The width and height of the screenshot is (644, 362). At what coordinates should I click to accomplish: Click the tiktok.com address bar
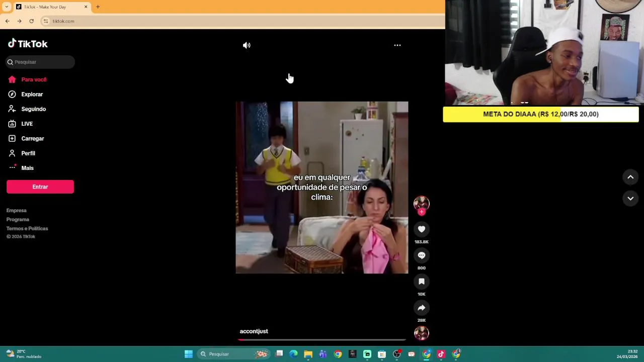point(242,21)
